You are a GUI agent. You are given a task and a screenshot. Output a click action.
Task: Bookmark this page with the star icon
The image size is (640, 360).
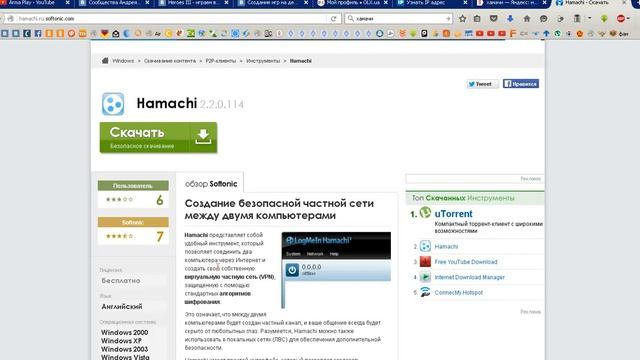point(462,18)
